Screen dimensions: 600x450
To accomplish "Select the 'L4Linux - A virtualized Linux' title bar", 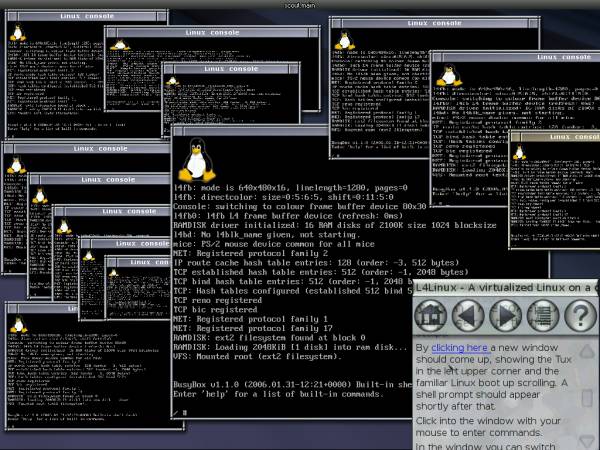I will point(506,288).
